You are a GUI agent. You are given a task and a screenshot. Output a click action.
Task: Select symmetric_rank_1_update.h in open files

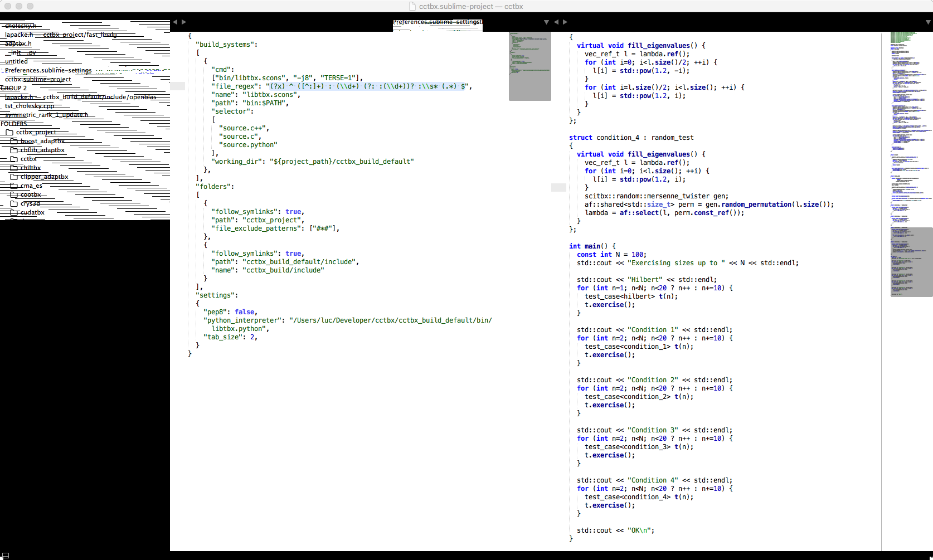(x=46, y=115)
